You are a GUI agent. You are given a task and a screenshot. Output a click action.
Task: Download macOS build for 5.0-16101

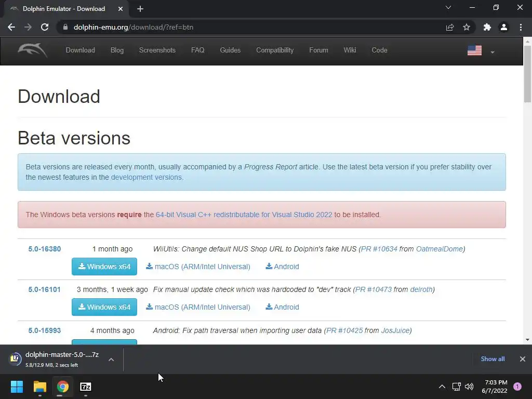[198, 307]
